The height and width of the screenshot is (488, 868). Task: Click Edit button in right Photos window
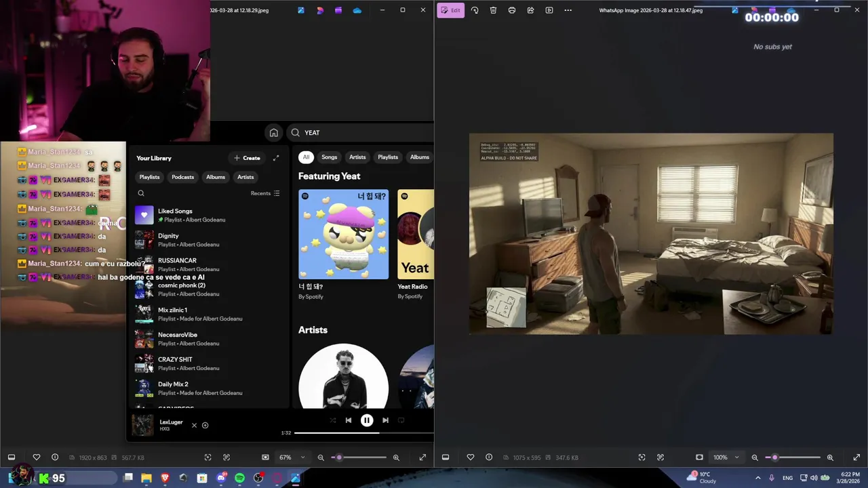450,10
